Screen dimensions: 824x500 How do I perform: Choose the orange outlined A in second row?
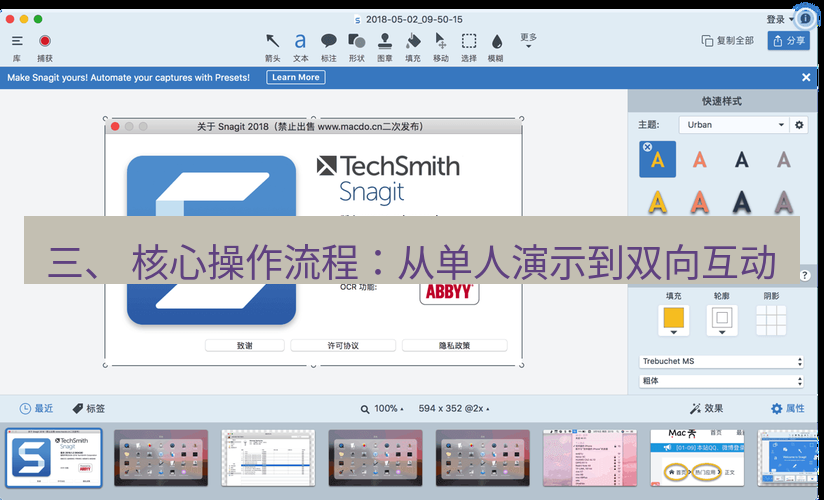click(699, 202)
